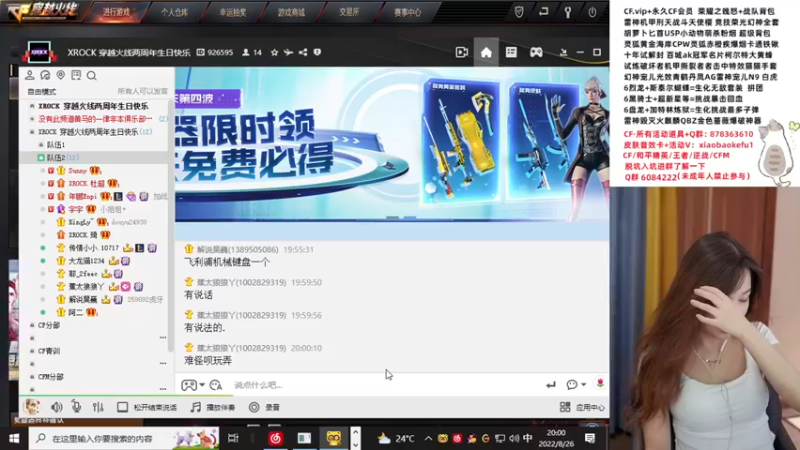Open the list layout icon in channel header
This screenshot has width=800, height=450.
[511, 52]
